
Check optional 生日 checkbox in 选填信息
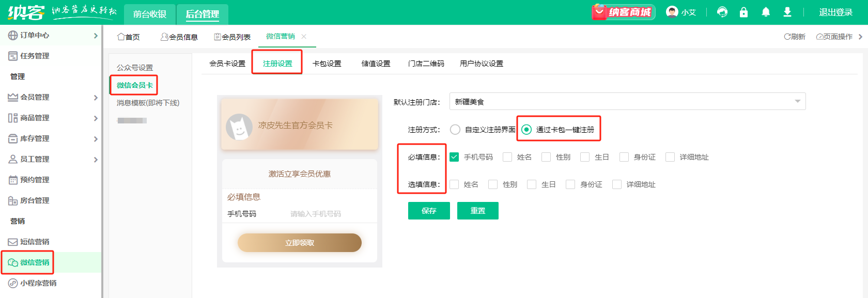(532, 184)
